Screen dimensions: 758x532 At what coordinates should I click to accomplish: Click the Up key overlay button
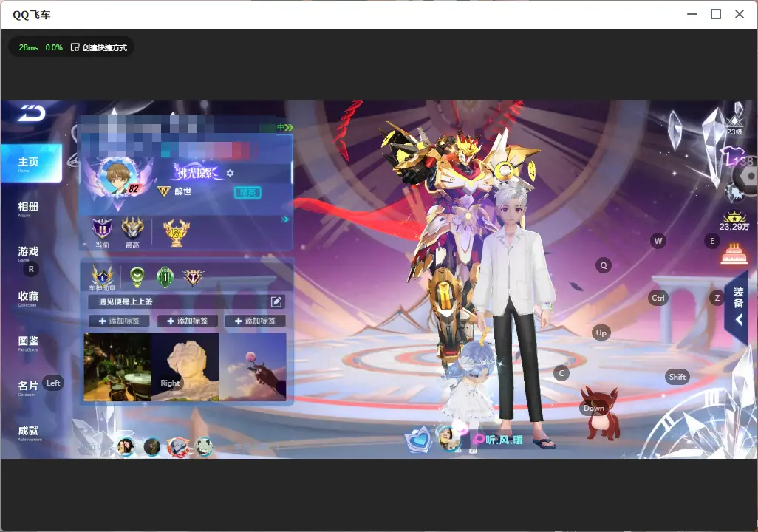pos(601,332)
